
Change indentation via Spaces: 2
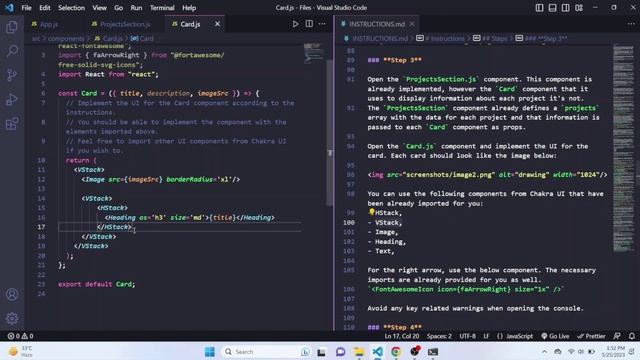pyautogui.click(x=439, y=336)
